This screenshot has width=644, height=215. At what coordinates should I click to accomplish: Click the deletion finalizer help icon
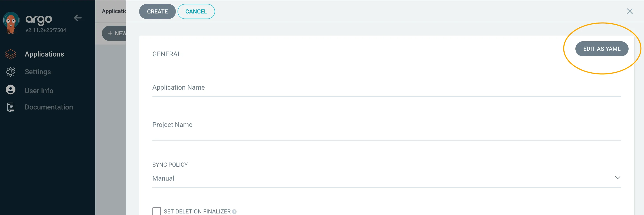(x=234, y=211)
